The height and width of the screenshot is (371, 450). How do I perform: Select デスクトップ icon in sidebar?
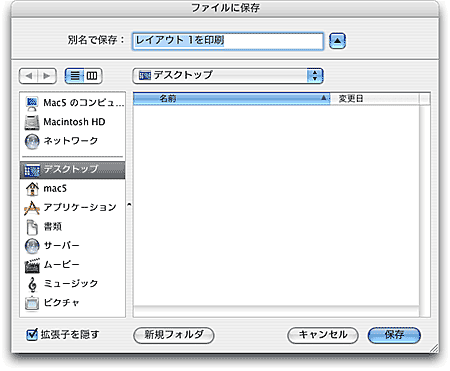point(32,170)
